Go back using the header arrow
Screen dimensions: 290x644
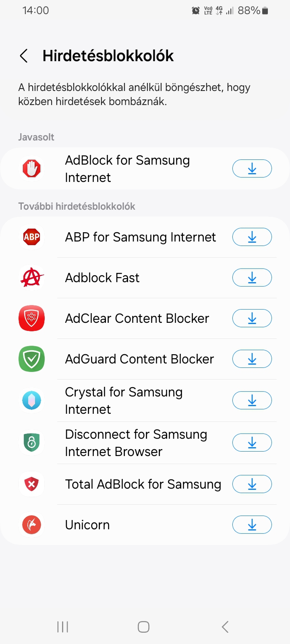click(24, 56)
